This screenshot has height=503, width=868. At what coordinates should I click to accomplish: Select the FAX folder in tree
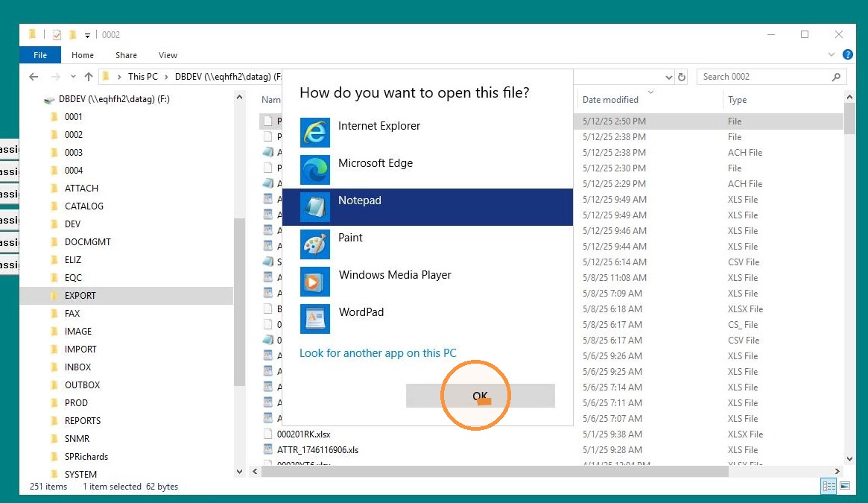(72, 314)
